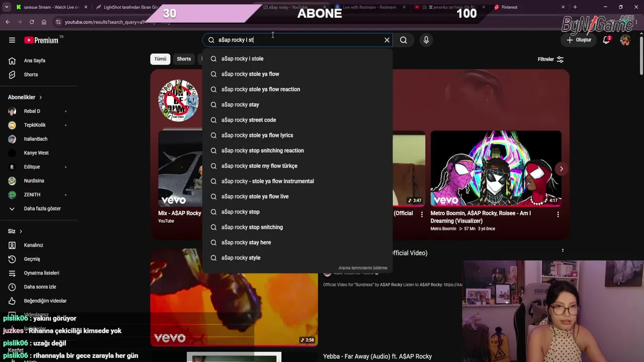Select the Tümü filter chip
This screenshot has width=644, height=362.
click(160, 59)
